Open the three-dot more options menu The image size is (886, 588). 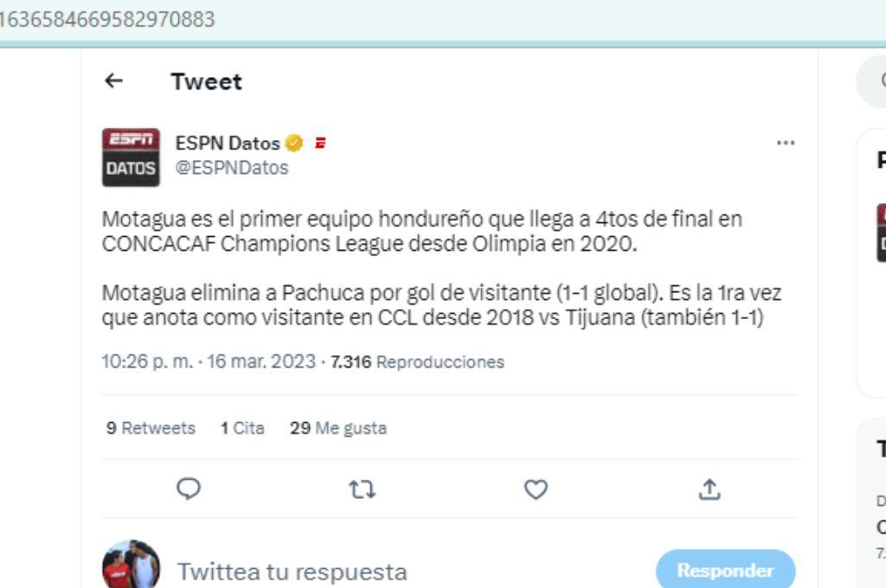pos(786,144)
